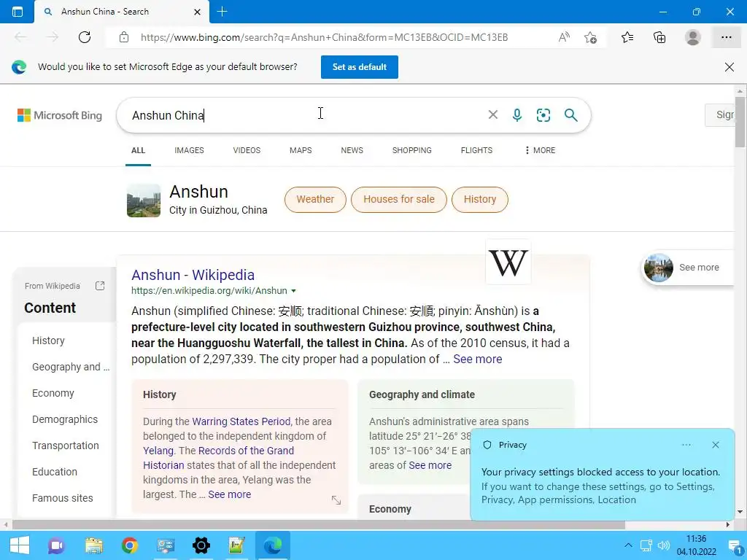
Task: Jump to Famous sites in Content list
Action: tap(63, 497)
